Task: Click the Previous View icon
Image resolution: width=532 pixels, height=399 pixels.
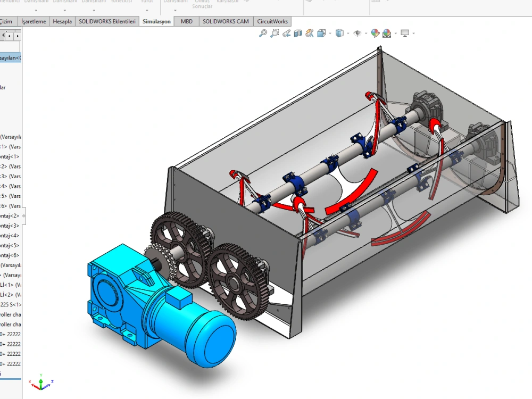Action: pos(287,33)
